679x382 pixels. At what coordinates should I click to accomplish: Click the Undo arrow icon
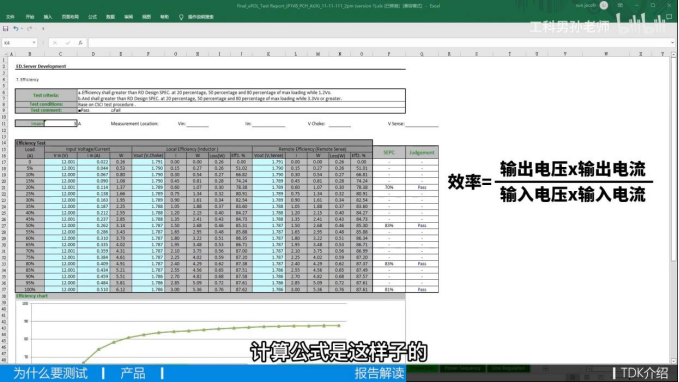point(16,29)
